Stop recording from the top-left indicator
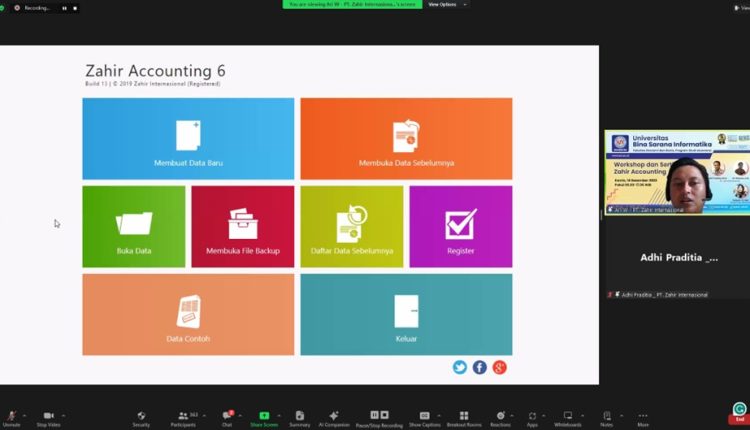 [x=75, y=8]
